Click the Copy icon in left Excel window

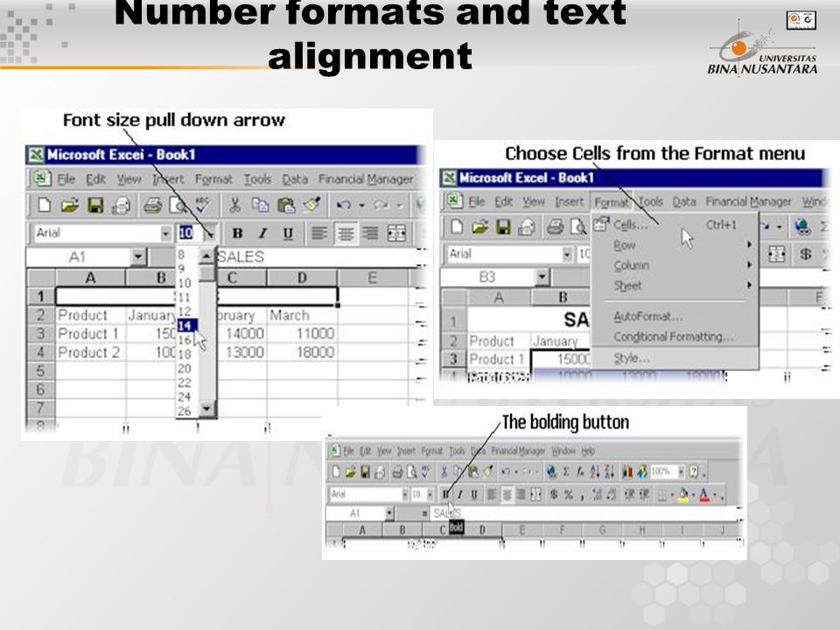click(261, 205)
